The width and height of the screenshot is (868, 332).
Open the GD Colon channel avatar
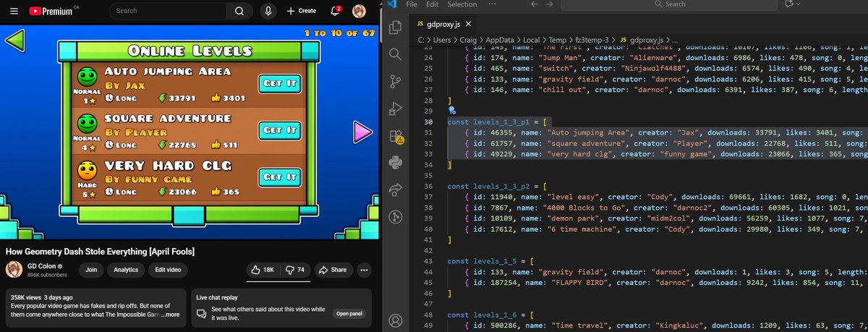pyautogui.click(x=13, y=270)
